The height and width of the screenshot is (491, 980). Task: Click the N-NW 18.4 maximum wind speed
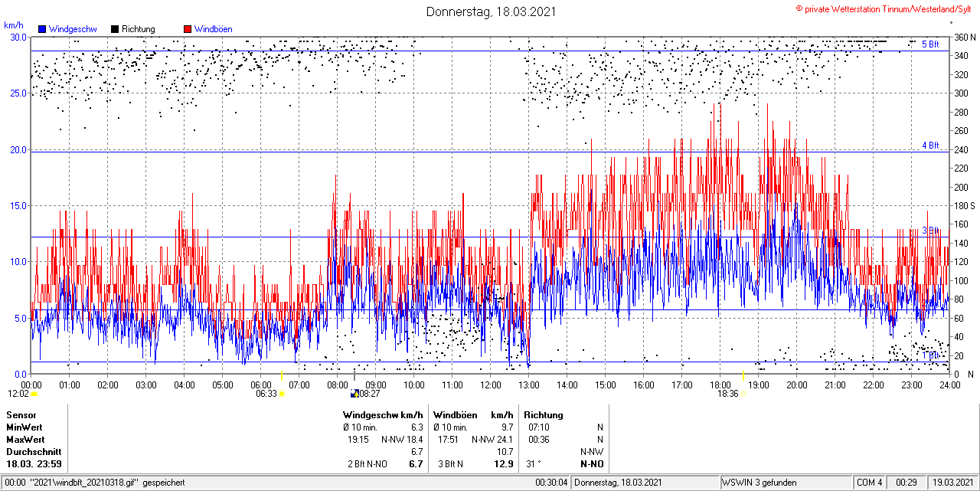(x=402, y=440)
